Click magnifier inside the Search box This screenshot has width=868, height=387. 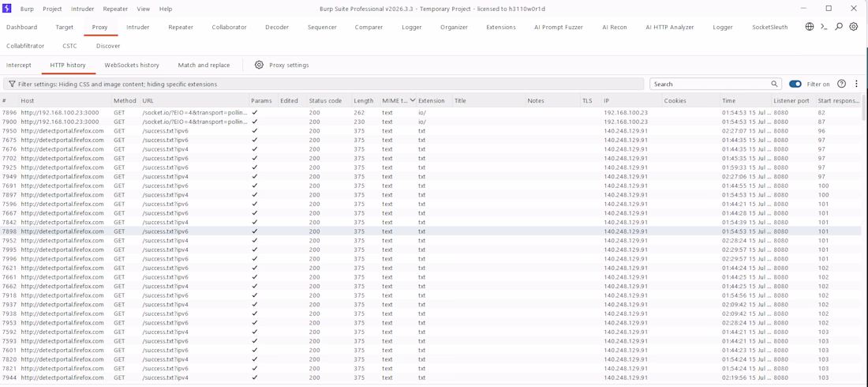[774, 85]
